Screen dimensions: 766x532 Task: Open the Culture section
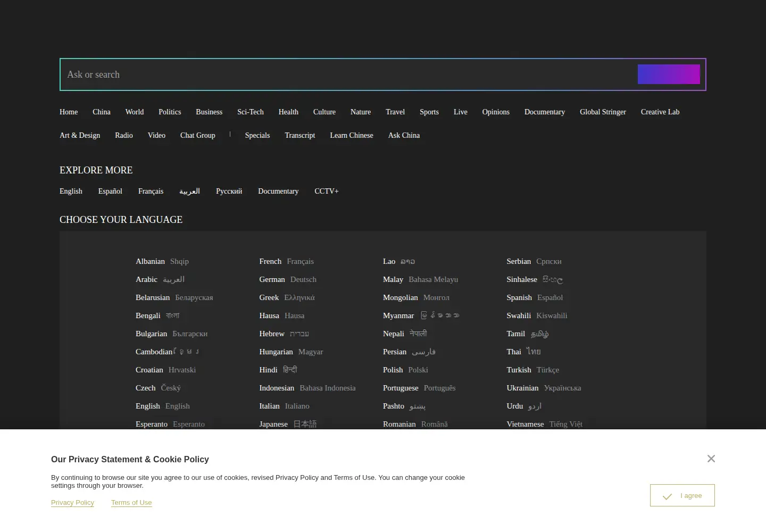[x=324, y=112]
